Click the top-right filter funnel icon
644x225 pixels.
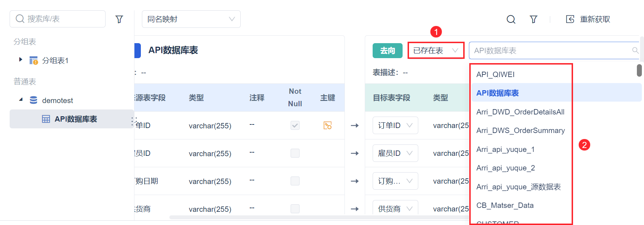pos(533,19)
